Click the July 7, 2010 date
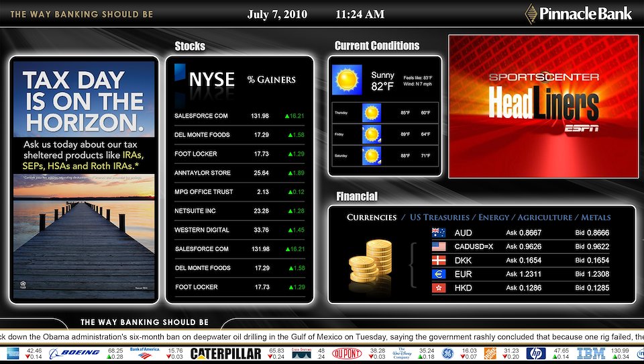This screenshot has width=644, height=364. point(277,14)
